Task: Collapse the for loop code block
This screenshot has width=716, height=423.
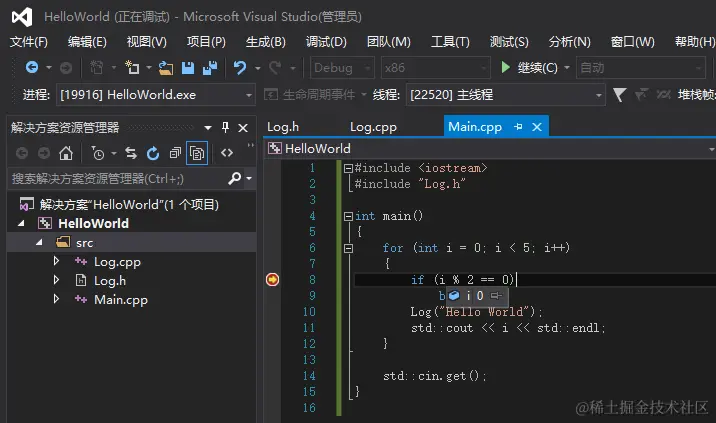Action: coord(348,248)
